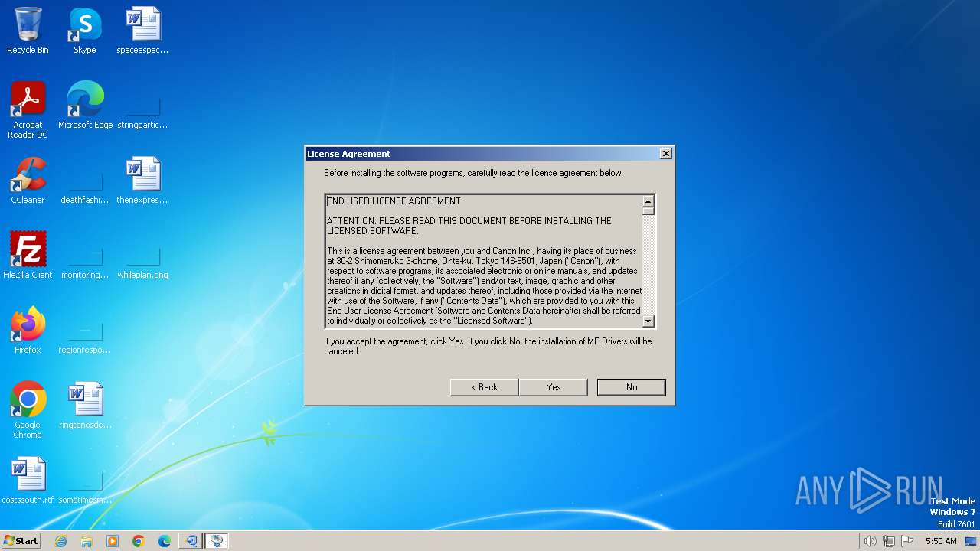Select the ringtonesde Word document

tap(85, 406)
